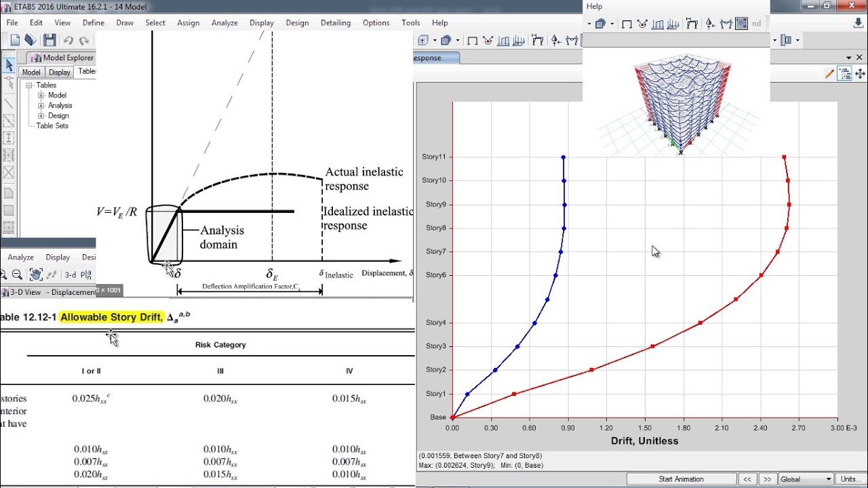Click the four-arrow move icon above plot
The width and height of the screenshot is (868, 488).
[x=861, y=73]
